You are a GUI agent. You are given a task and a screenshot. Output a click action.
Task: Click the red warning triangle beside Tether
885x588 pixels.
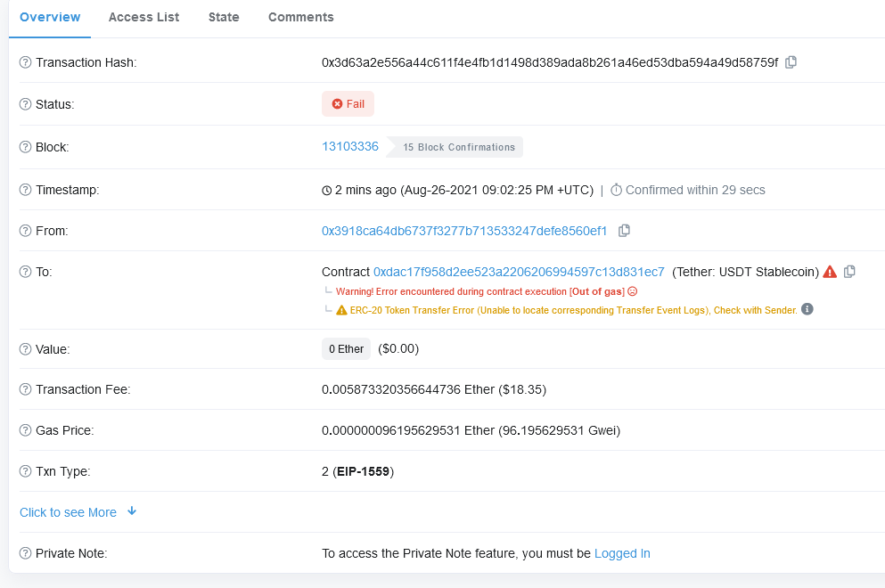click(830, 272)
